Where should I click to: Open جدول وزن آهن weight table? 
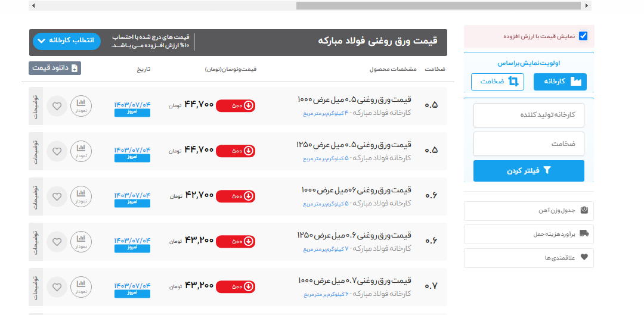tap(528, 211)
